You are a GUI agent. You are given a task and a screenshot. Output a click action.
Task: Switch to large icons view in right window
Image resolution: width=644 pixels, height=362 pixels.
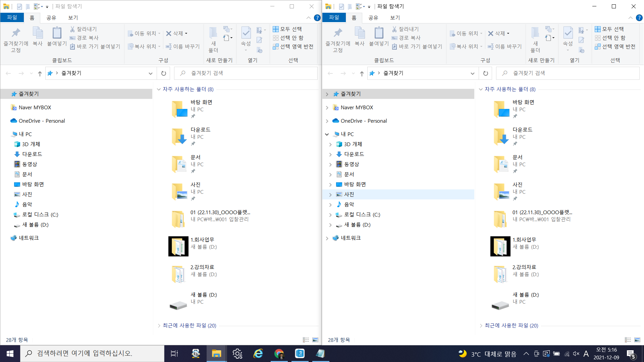[x=637, y=340]
